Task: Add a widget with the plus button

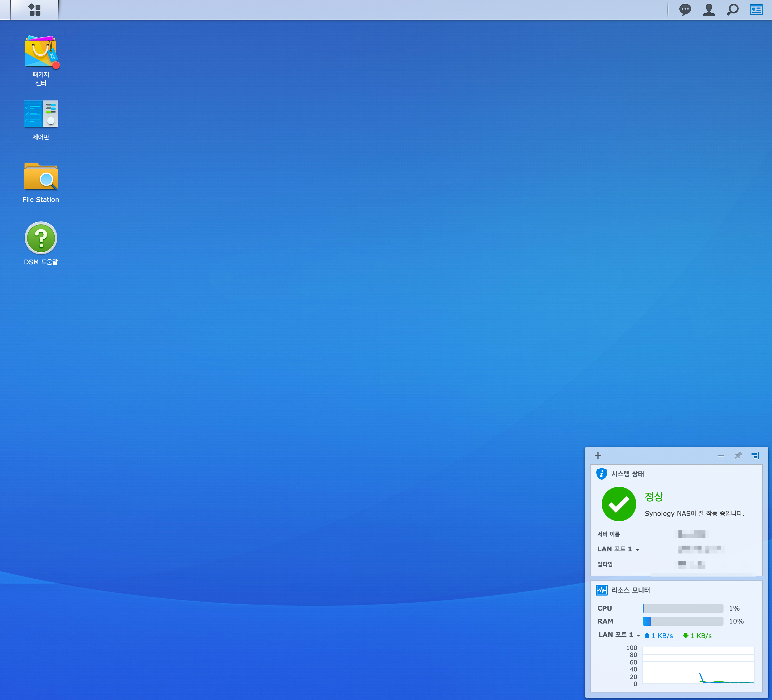Action: tap(598, 456)
